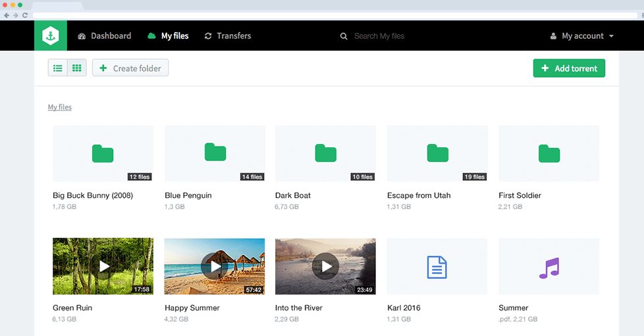Click the Dashboard gauge icon
The image size is (644, 336).
click(82, 36)
